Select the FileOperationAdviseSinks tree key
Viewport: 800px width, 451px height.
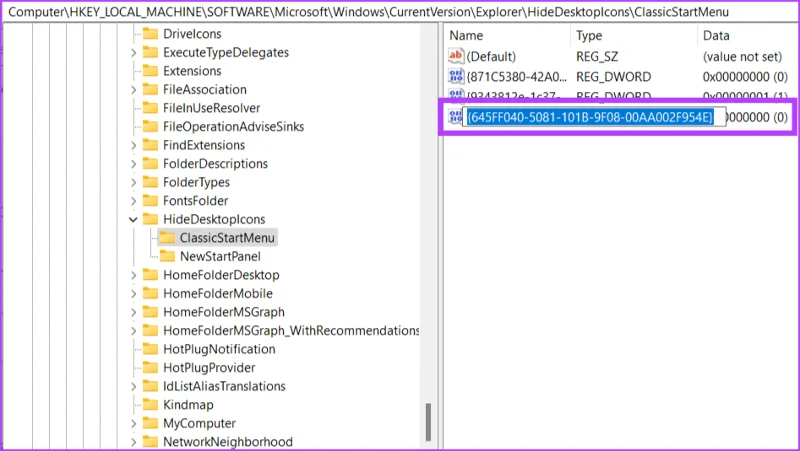(233, 127)
